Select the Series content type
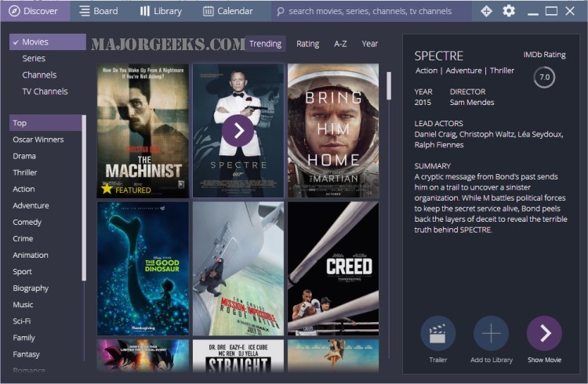 34,59
